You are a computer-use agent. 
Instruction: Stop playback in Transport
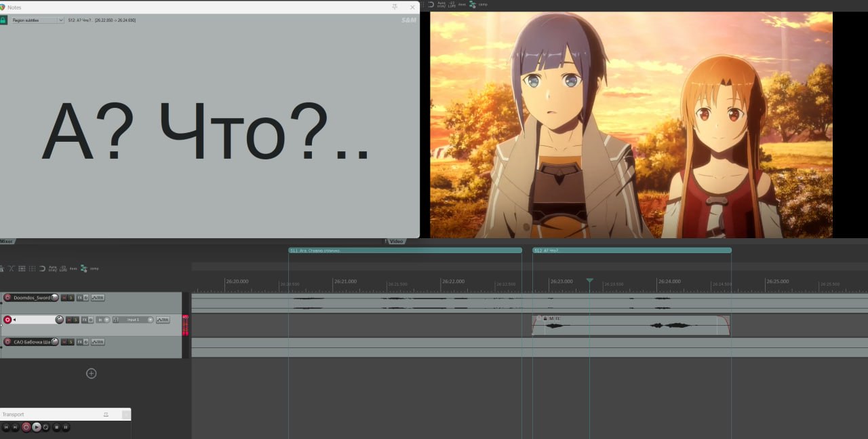point(57,427)
